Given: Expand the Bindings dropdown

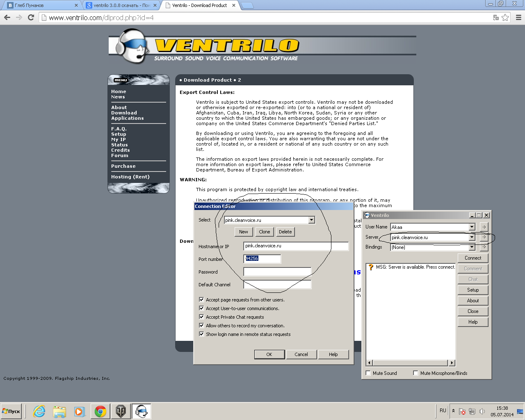Looking at the screenshot, I should (x=472, y=247).
